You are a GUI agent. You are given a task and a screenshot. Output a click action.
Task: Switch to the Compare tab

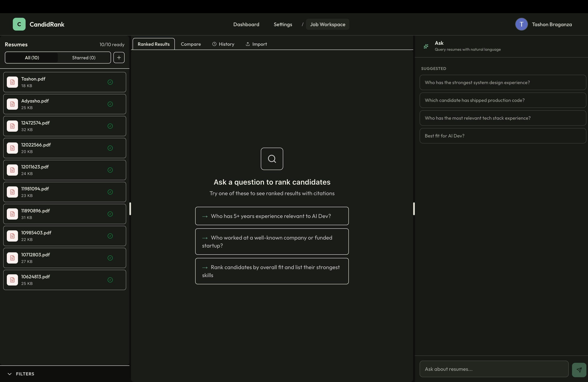(x=191, y=44)
